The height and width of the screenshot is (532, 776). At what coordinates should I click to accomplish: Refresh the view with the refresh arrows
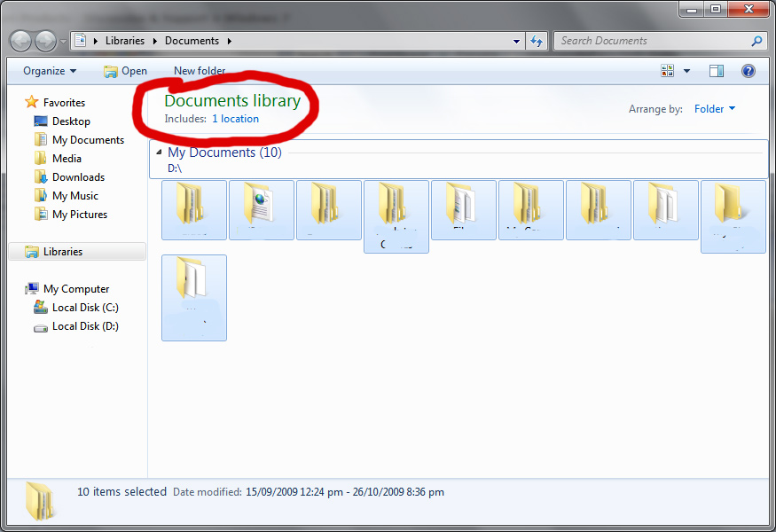point(539,41)
